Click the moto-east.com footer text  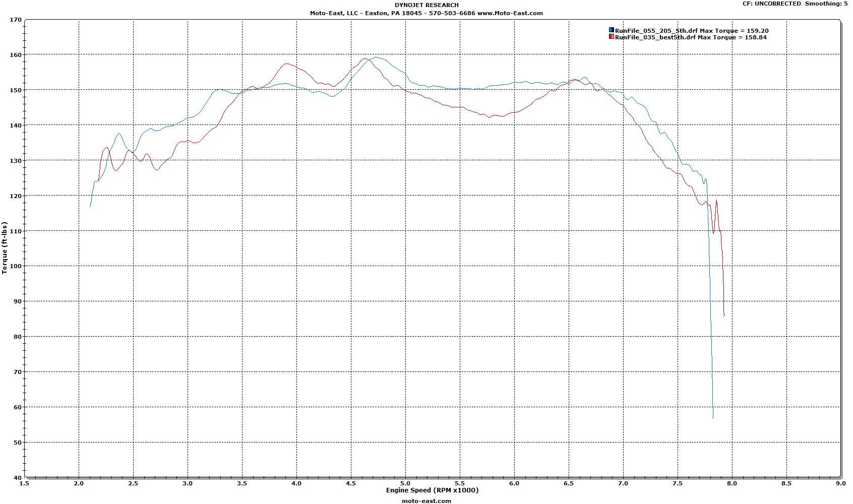(426, 501)
